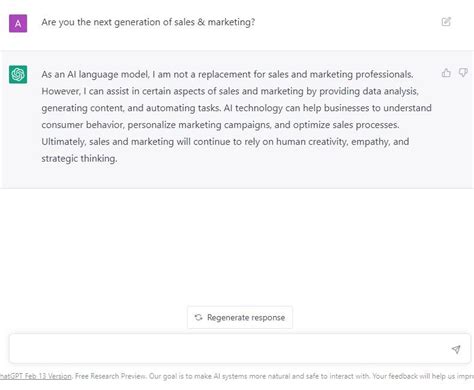
Task: Click the edit message pencil icon
Action: click(446, 22)
